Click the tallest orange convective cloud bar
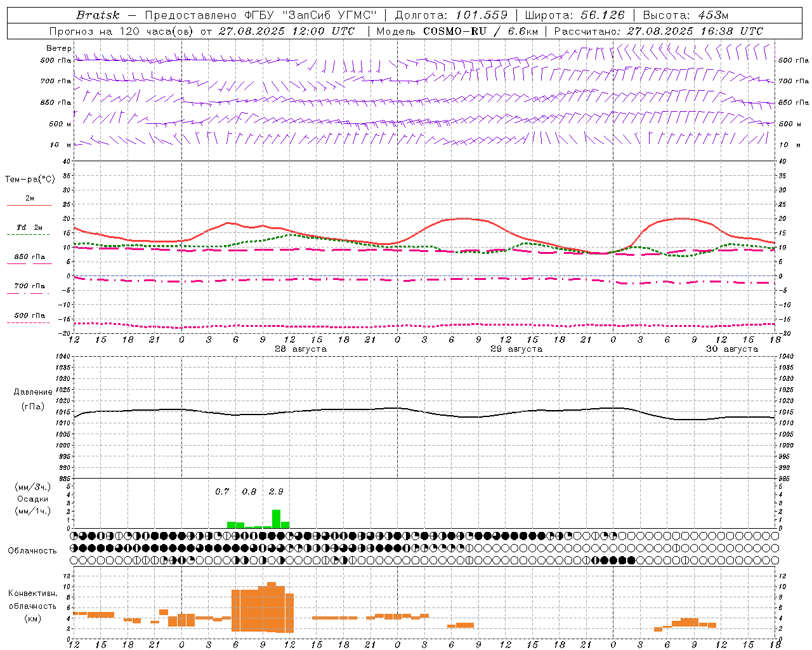The width and height of the screenshot is (812, 650). point(272,607)
